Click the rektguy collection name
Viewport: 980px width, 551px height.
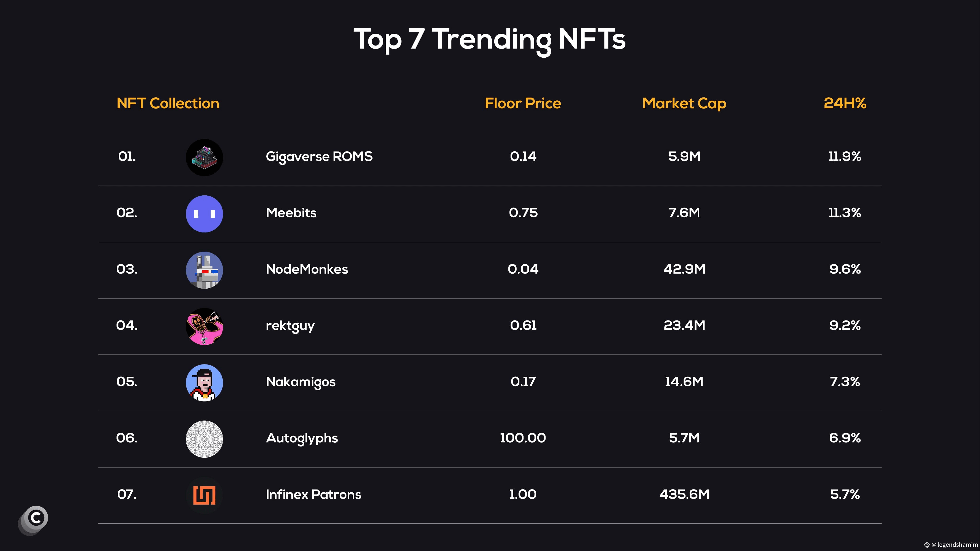[290, 326]
